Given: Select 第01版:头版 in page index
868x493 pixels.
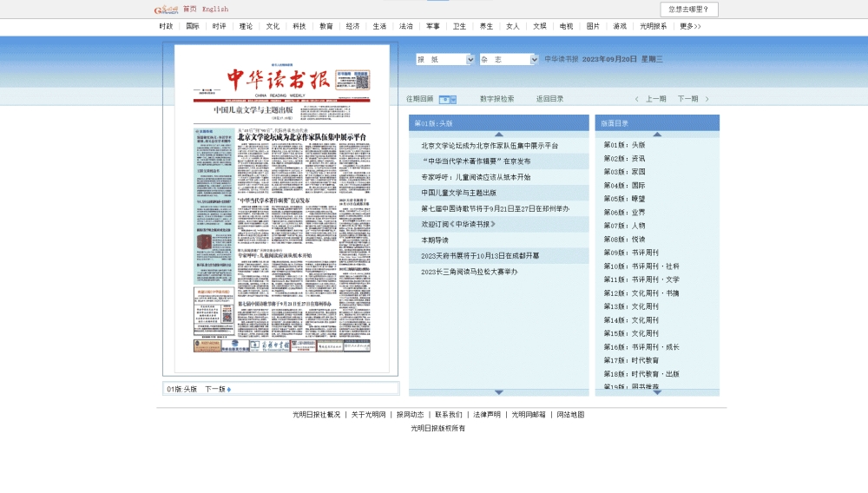Looking at the screenshot, I should tap(624, 145).
